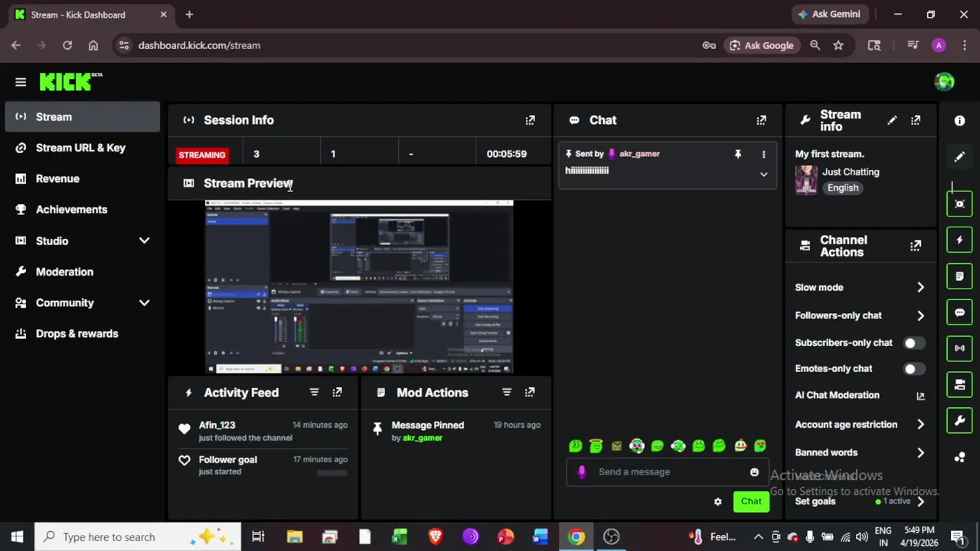The width and height of the screenshot is (980, 551).
Task: Open the Achievements page
Action: 83,210
